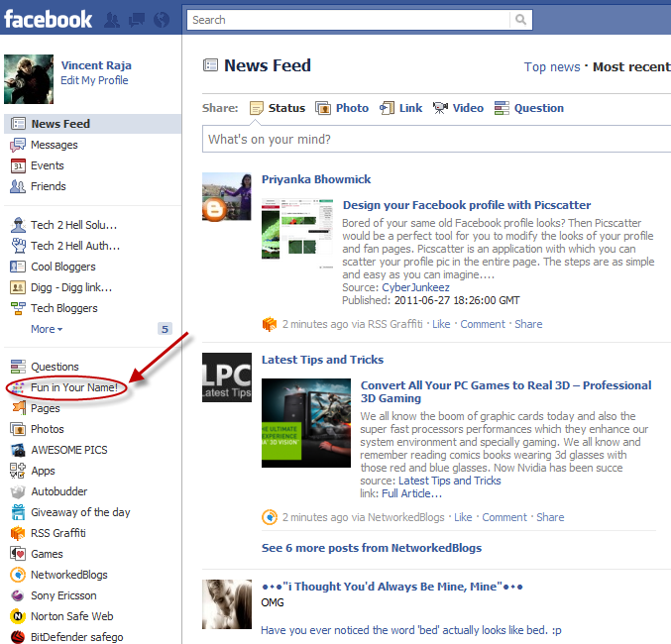Viewport: 671px width, 644px height.
Task: Open Priyanka Bhowmick's profile name link
Action: pos(316,179)
